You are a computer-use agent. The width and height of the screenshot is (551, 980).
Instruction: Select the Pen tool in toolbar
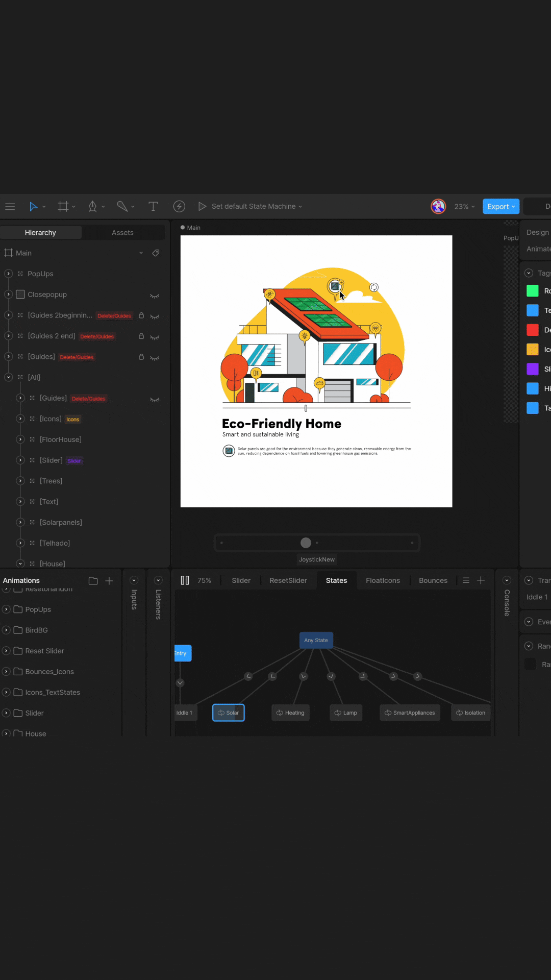click(x=92, y=206)
